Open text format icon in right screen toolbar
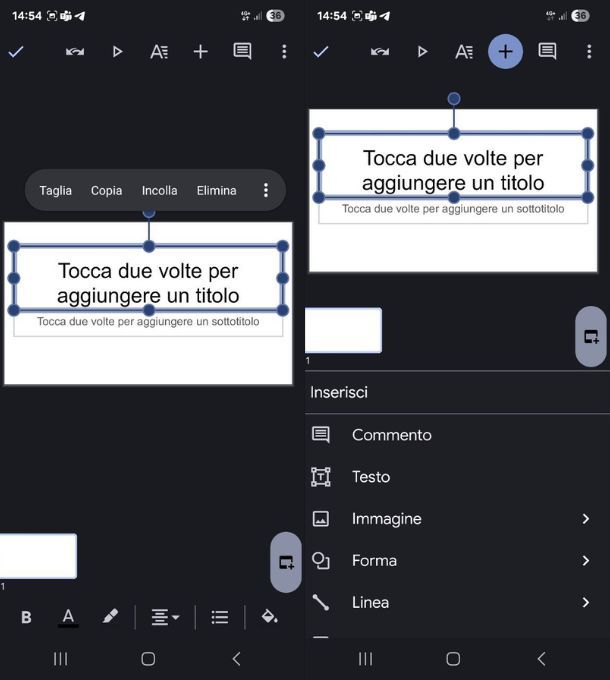This screenshot has width=610, height=680. pyautogui.click(x=464, y=52)
